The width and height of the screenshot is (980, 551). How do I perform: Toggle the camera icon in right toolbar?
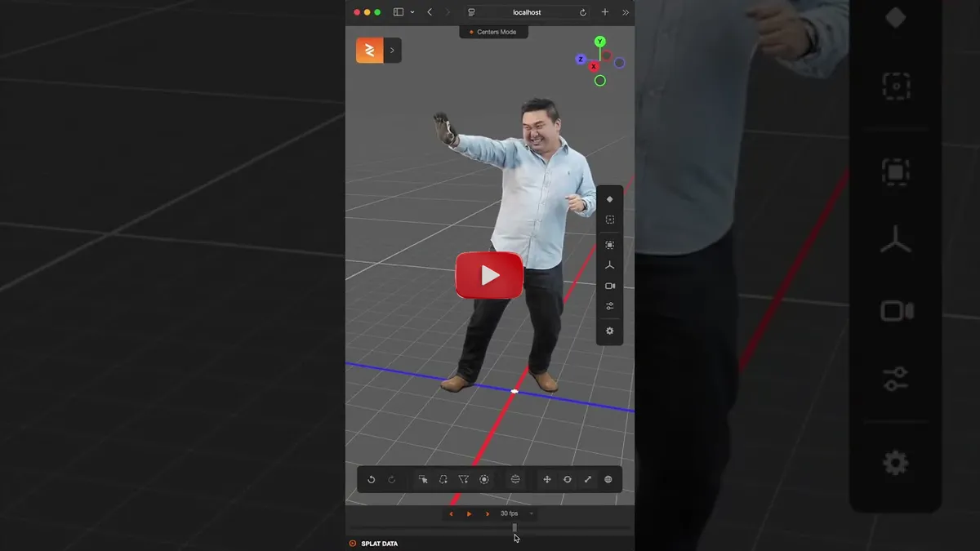click(610, 286)
